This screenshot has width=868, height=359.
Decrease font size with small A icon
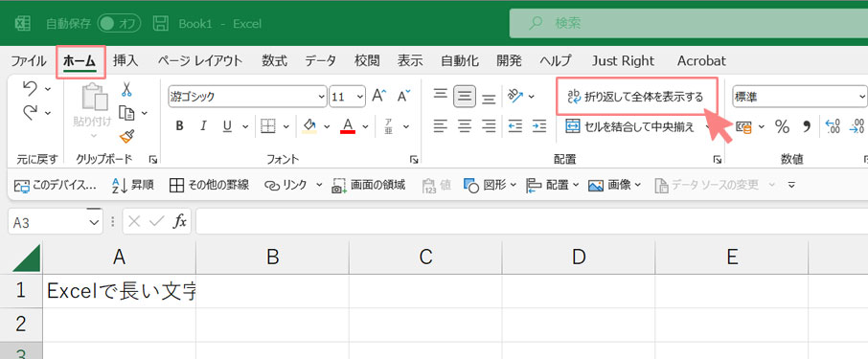pos(404,97)
